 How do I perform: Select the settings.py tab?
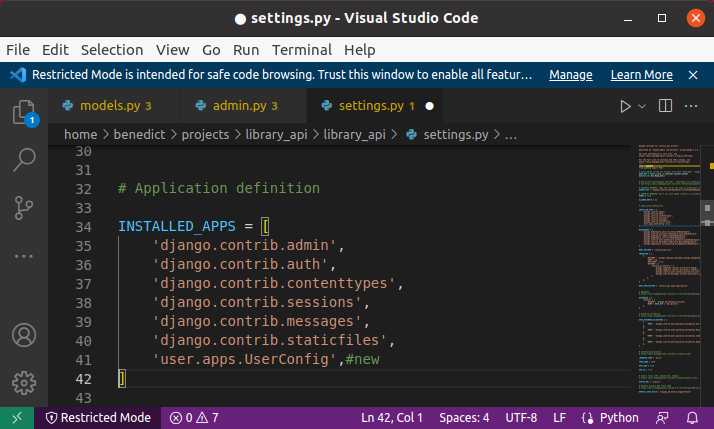376,106
